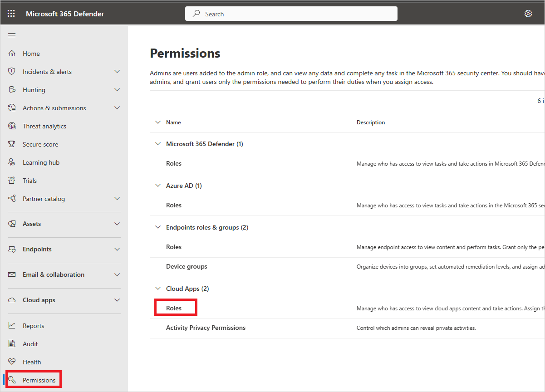Select the Audit icon in the sidebar

(12, 343)
